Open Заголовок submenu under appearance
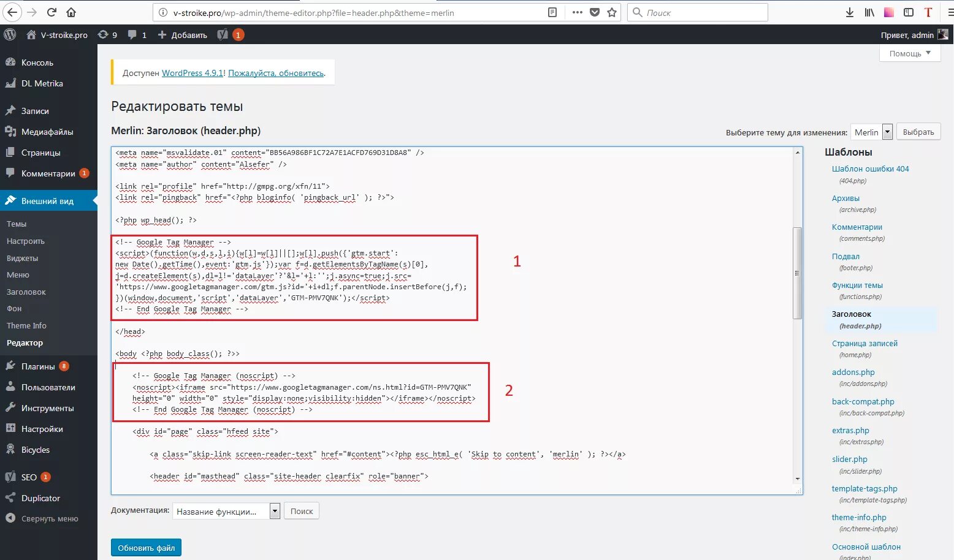954x560 pixels. 26,292
